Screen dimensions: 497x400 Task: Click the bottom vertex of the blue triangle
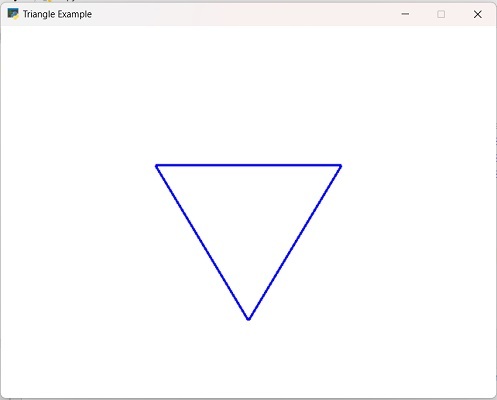[x=248, y=319]
